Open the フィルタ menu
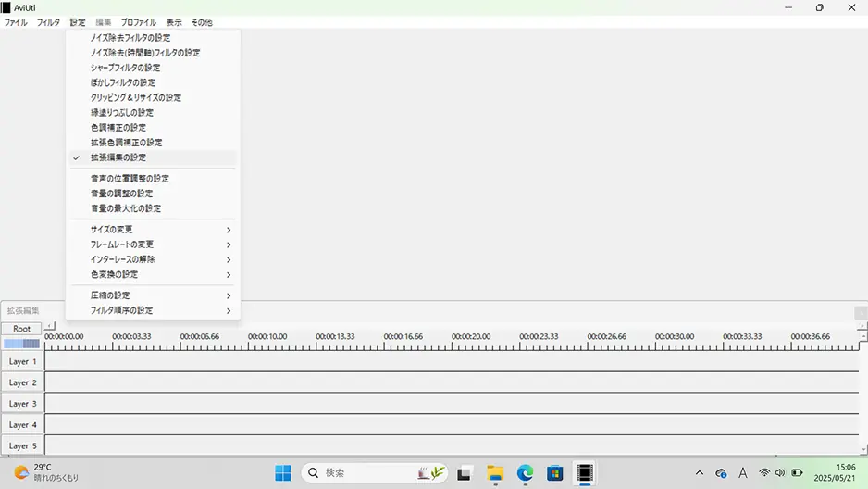This screenshot has height=489, width=868. pyautogui.click(x=48, y=22)
